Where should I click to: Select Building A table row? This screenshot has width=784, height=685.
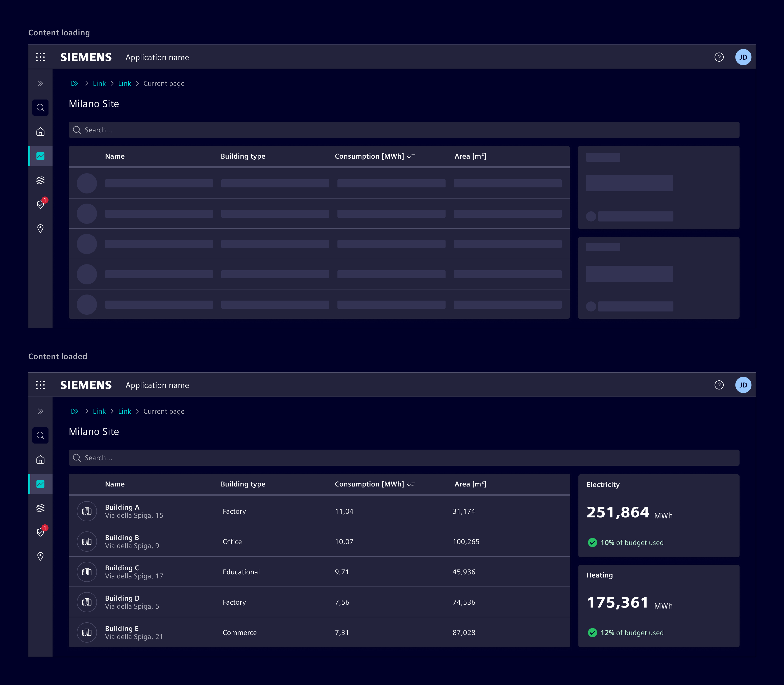(x=319, y=511)
